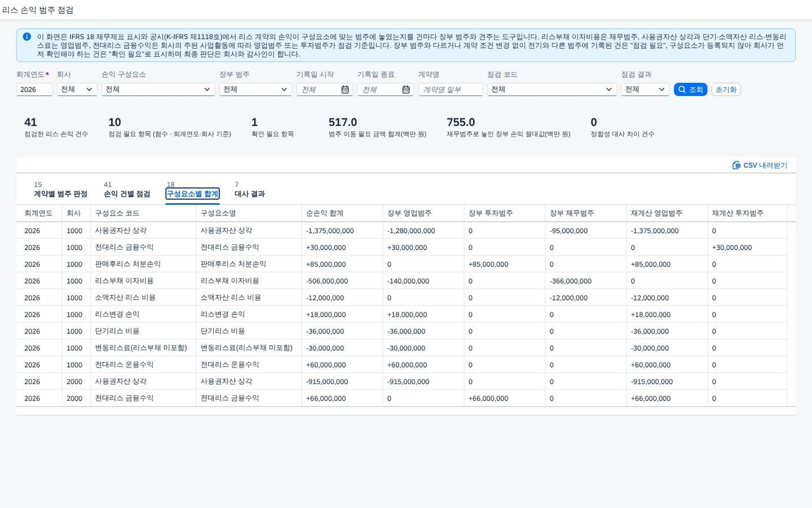Switch to the 계약별 범주 판정 tab
The height and width of the screenshot is (508, 812).
[60, 194]
